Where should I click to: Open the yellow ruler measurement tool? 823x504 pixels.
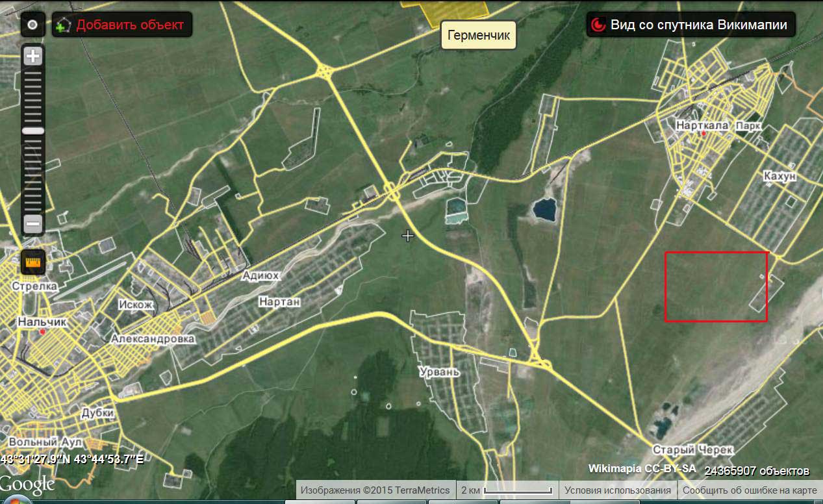pyautogui.click(x=32, y=262)
